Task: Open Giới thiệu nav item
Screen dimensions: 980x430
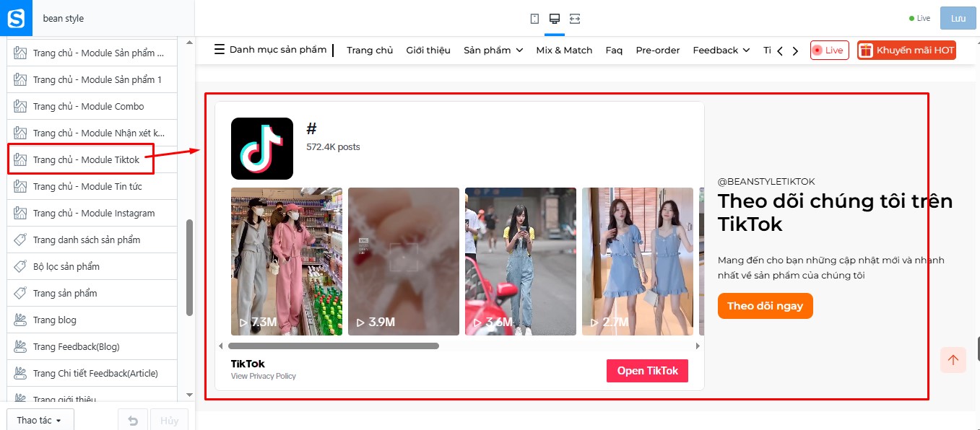Action: [428, 51]
